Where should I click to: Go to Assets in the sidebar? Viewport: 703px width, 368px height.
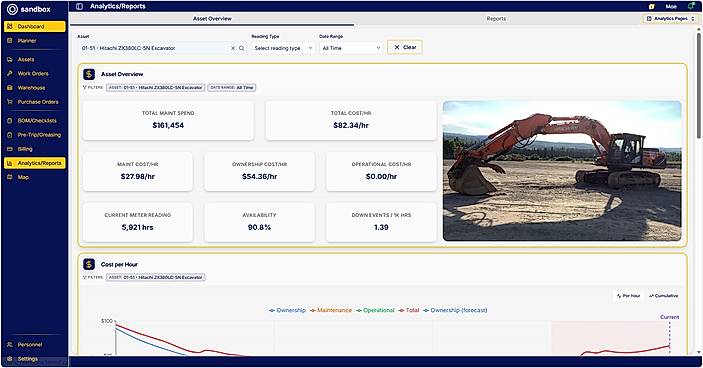[x=35, y=59]
